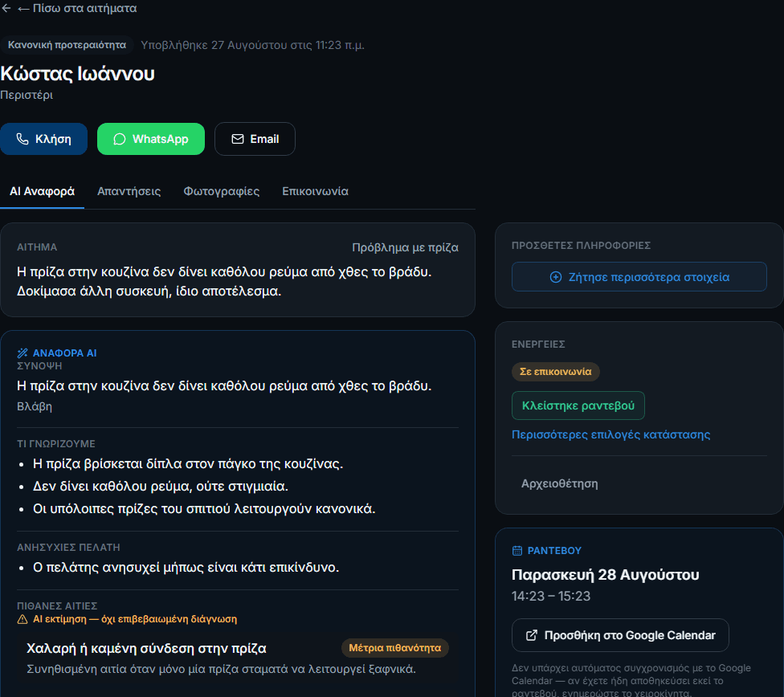The image size is (784, 697).
Task: Request more details with Ζήτησε περισσότερα στοιχεία
Action: pos(639,277)
